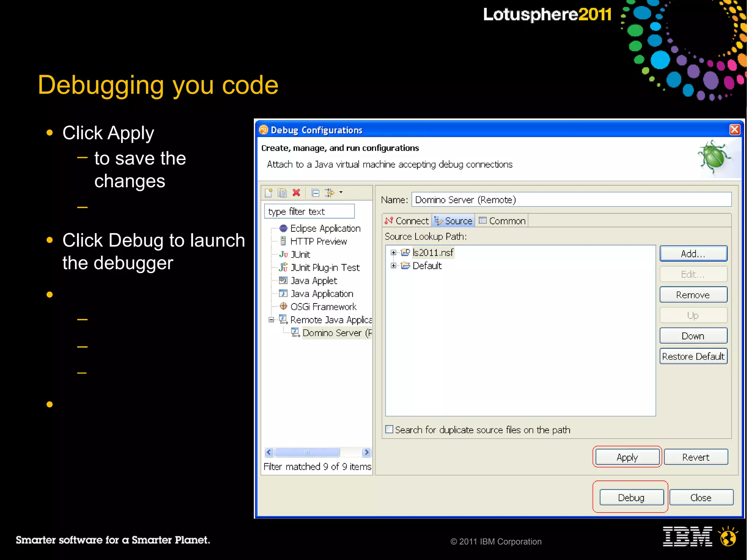Click the Debug Configurations title bar icon
This screenshot has width=747, height=560.
pyautogui.click(x=263, y=130)
